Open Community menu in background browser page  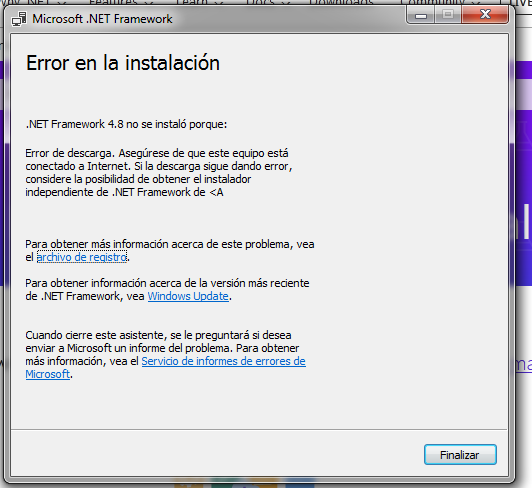pos(440,2)
